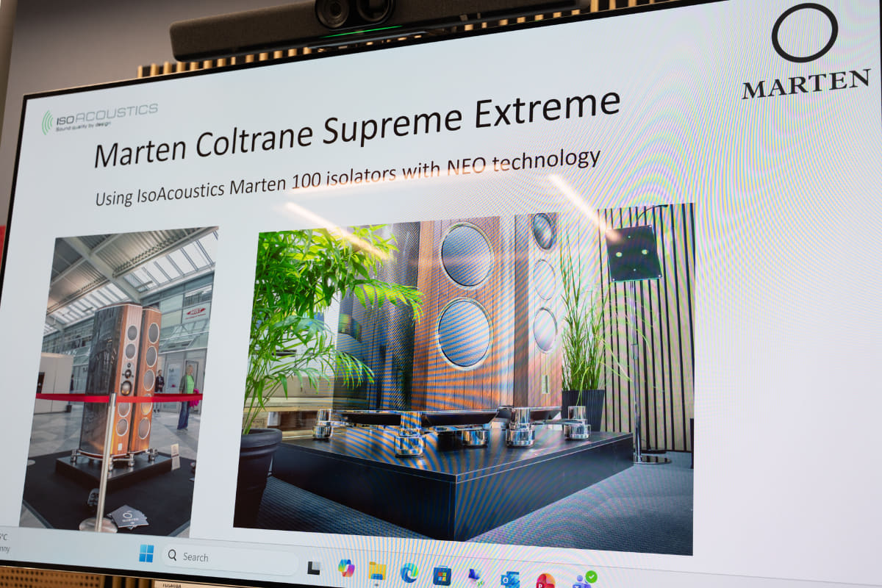Open Microsoft Teams from the taskbar
882x588 pixels.
pyautogui.click(x=584, y=580)
